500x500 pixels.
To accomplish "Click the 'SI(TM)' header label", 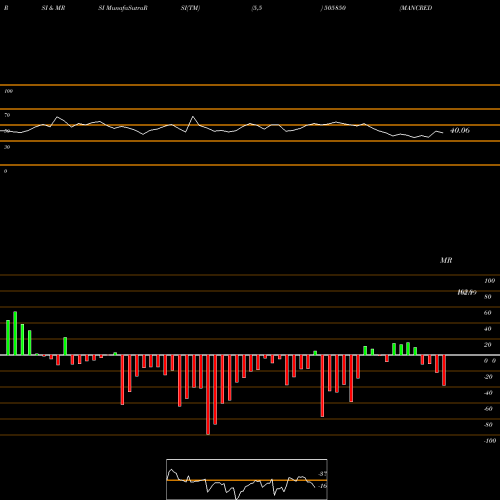I will (190, 8).
